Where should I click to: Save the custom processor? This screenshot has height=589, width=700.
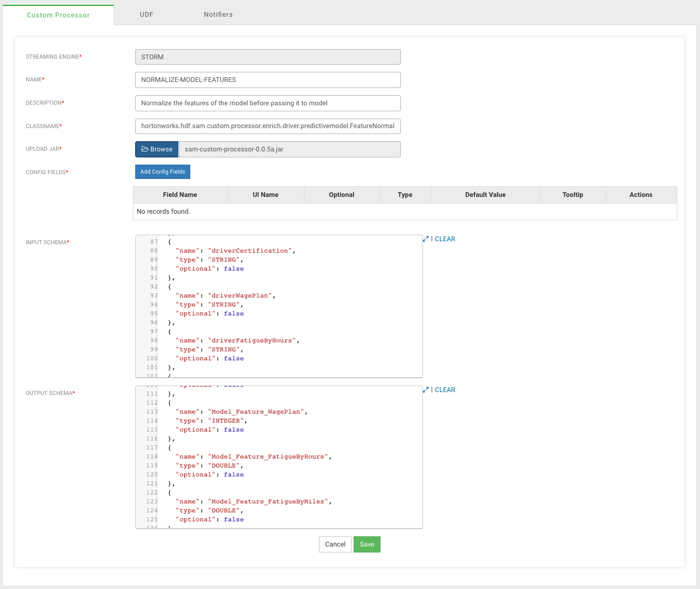(367, 544)
